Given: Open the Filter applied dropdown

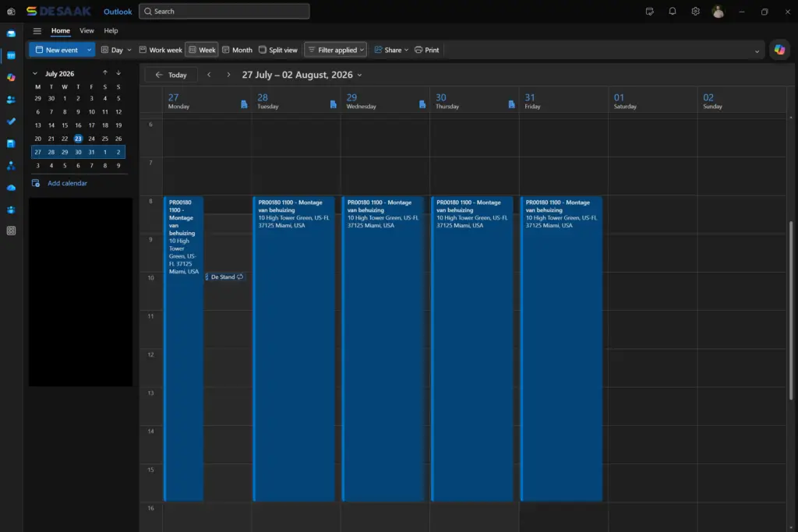Looking at the screenshot, I should 336,50.
